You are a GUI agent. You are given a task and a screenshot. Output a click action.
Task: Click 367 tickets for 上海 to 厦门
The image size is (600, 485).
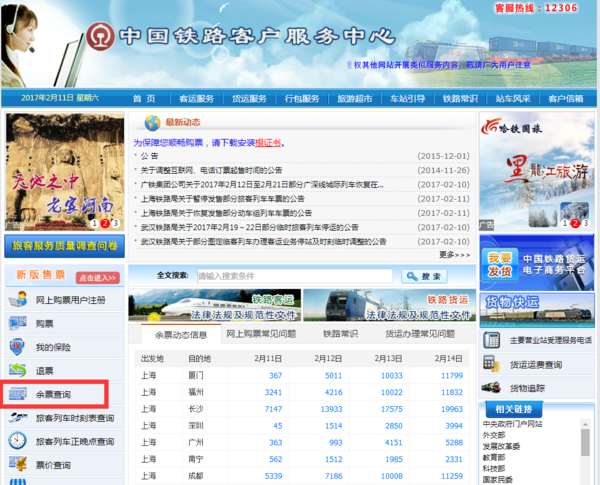coord(276,376)
